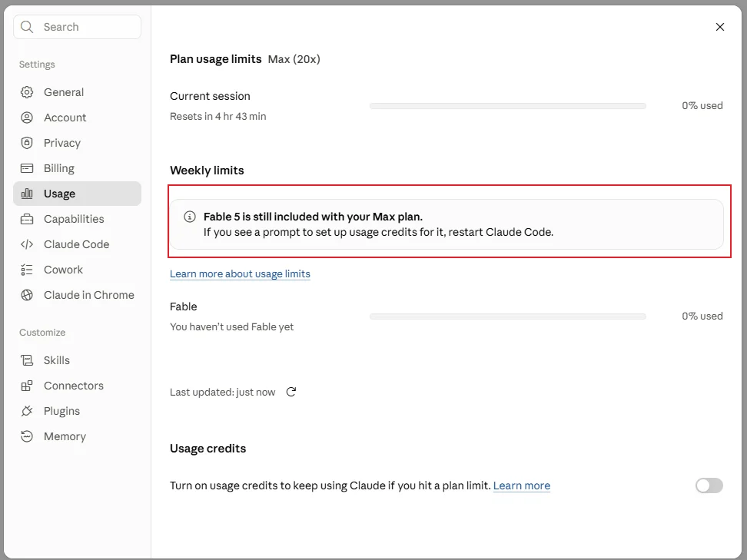Click the Customize section label
The image size is (747, 560).
[x=42, y=333]
